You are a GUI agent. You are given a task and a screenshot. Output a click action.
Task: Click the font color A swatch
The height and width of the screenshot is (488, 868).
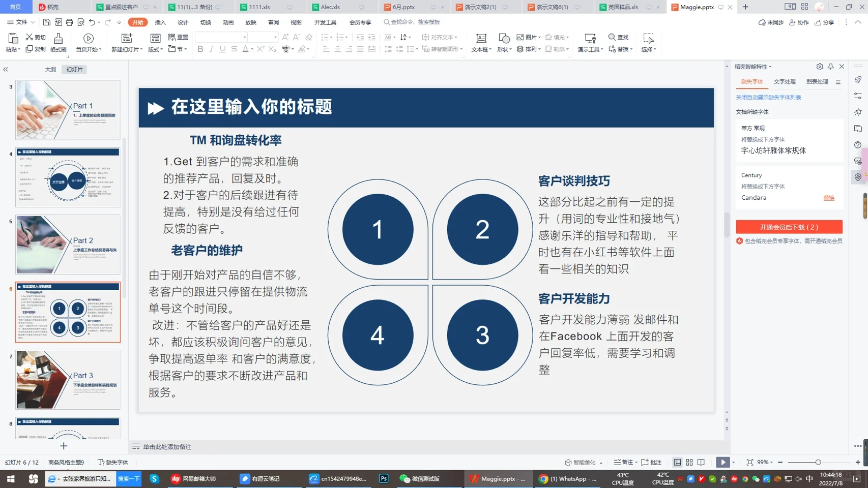pos(245,49)
